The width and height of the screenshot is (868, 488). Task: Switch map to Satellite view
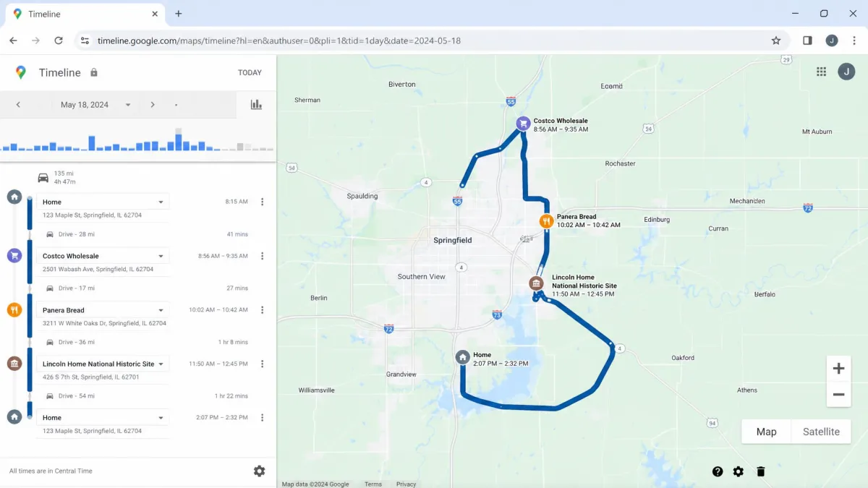coord(821,432)
